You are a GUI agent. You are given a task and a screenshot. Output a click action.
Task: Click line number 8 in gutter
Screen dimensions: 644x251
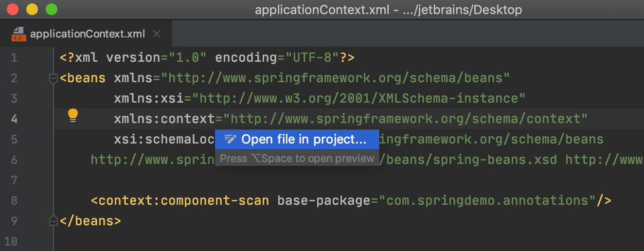point(14,201)
